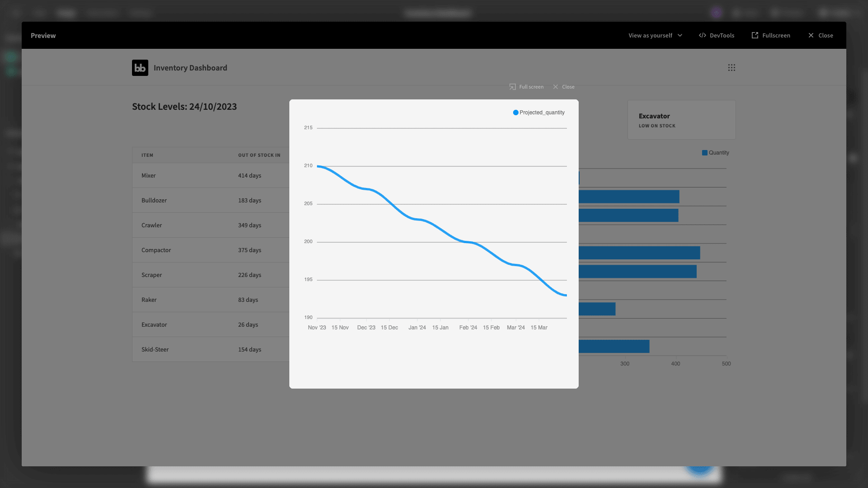Open preview in Fullscreen
The image size is (868, 488).
pos(771,35)
